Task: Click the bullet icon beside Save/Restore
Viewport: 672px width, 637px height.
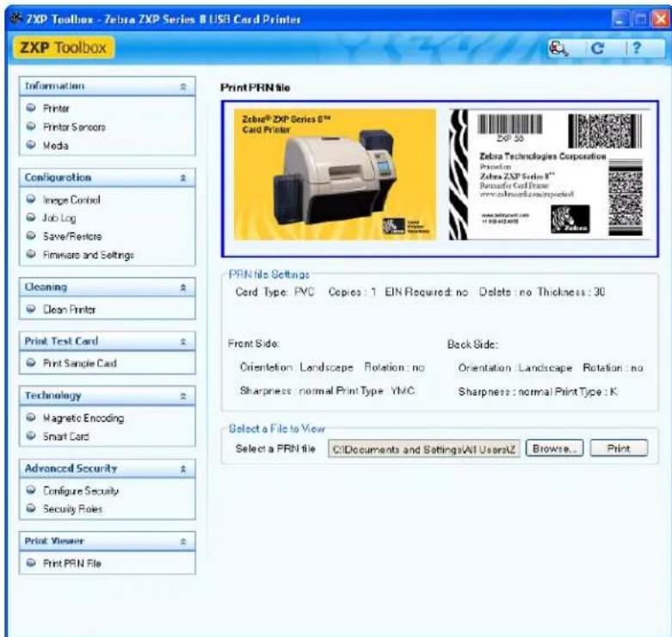Action: tap(31, 236)
